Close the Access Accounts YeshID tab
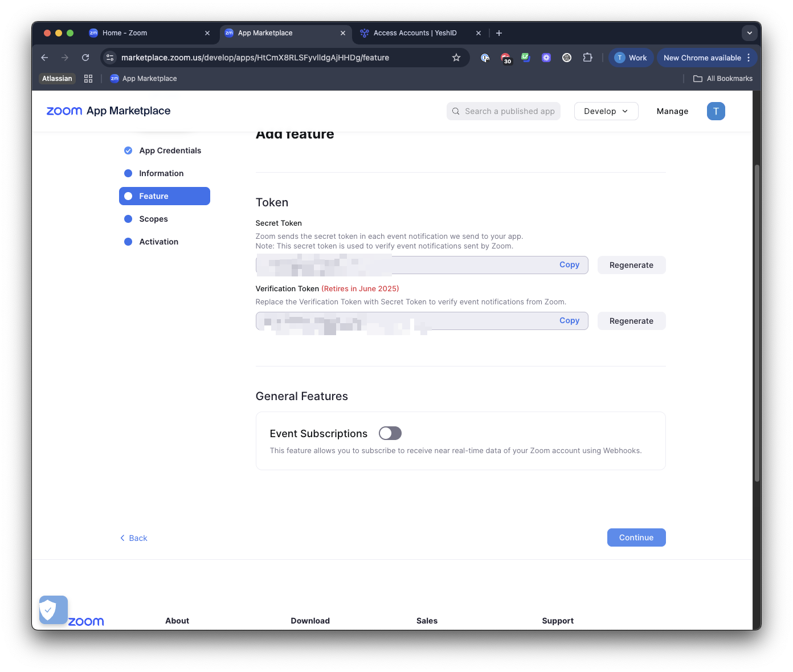The image size is (793, 672). (x=479, y=33)
